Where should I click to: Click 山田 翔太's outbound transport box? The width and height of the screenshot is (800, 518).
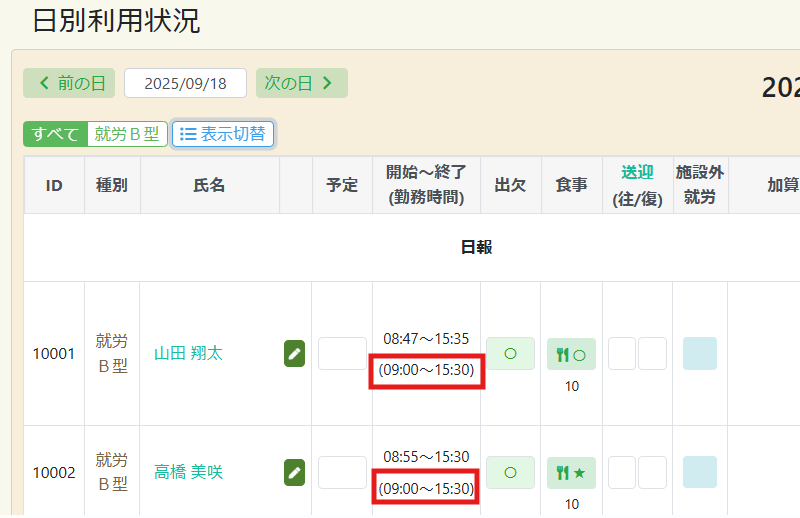pos(622,354)
